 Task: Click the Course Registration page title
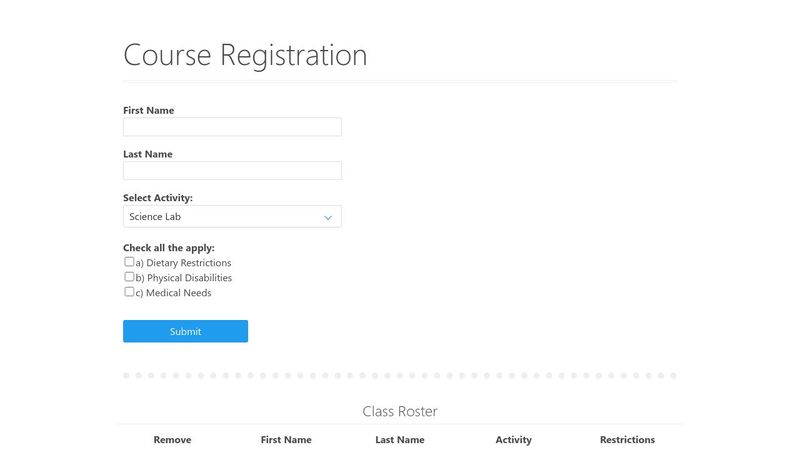tap(245, 55)
